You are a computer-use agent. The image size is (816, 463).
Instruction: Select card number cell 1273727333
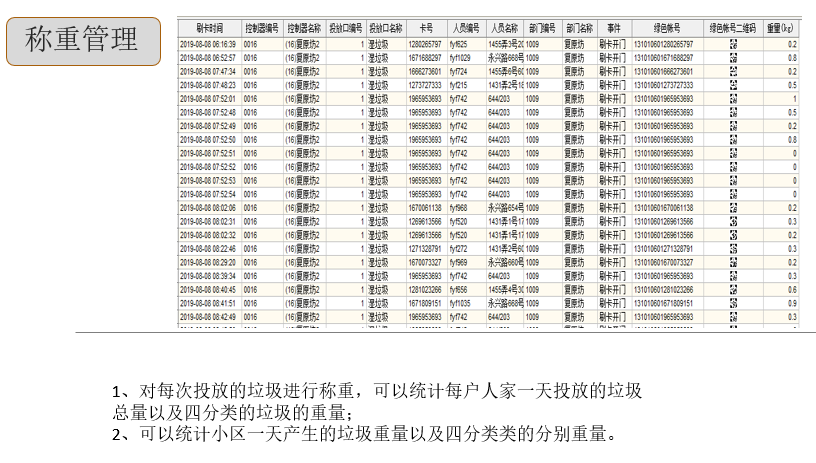[425, 85]
